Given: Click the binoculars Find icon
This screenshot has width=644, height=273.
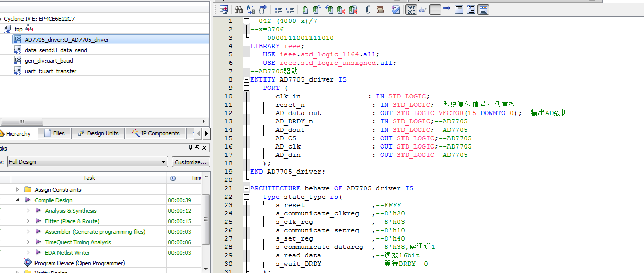Looking at the screenshot, I should (238, 9).
